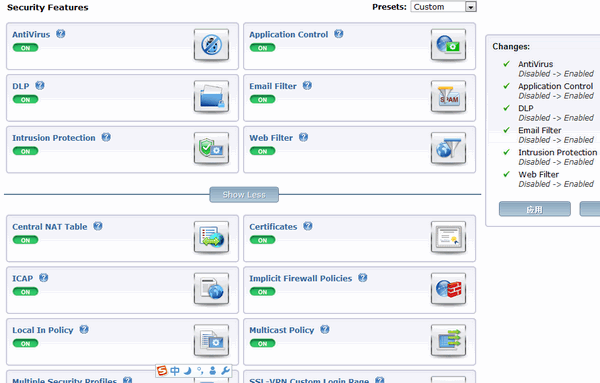Viewport: 600px width, 383px height.
Task: Open the IME wrench settings icon
Action: pyautogui.click(x=225, y=370)
